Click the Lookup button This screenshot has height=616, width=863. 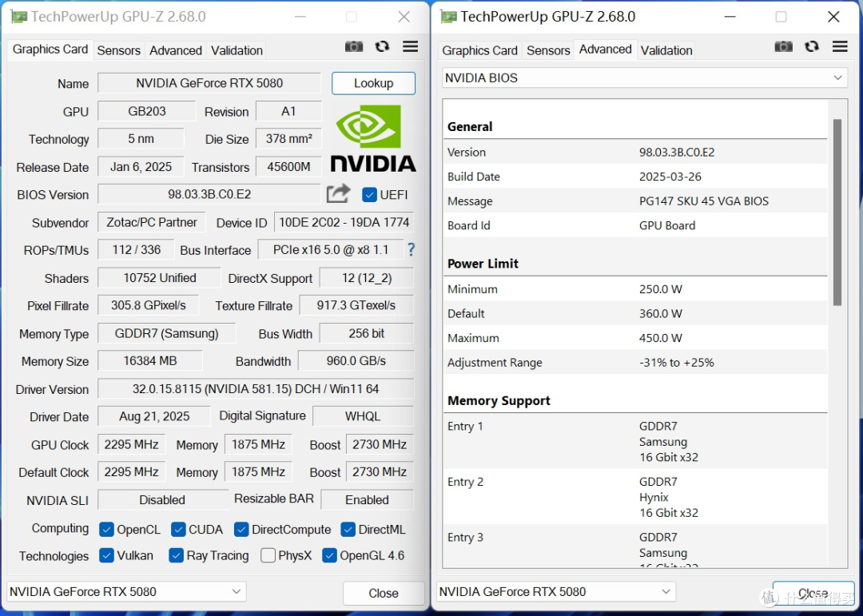click(x=373, y=83)
